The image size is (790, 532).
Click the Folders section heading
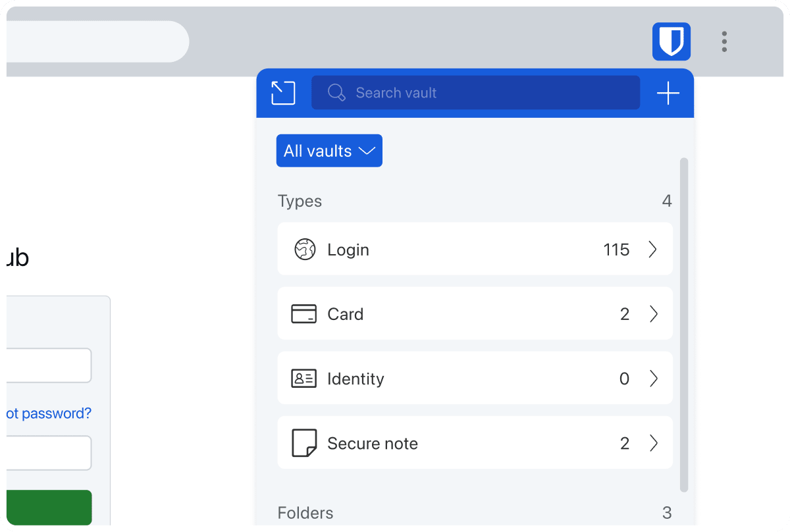305,513
